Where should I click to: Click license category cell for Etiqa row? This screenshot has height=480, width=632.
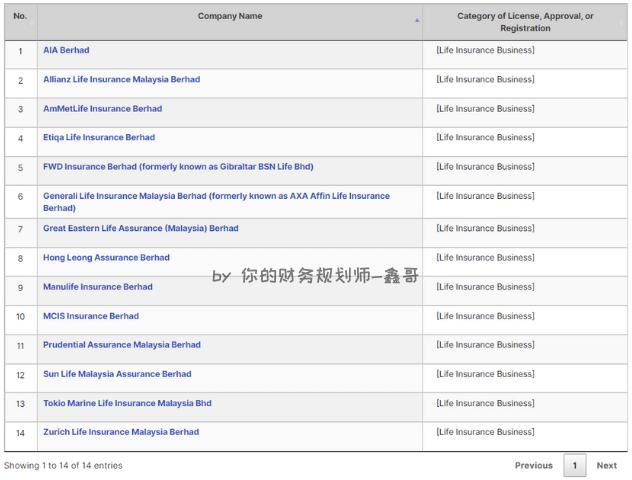[x=525, y=142]
